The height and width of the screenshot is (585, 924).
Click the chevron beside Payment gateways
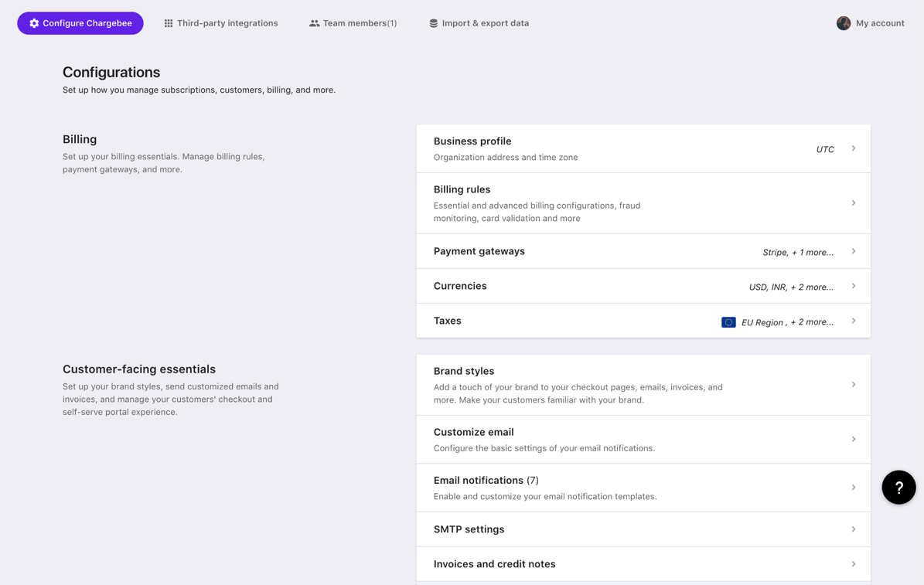coord(854,251)
